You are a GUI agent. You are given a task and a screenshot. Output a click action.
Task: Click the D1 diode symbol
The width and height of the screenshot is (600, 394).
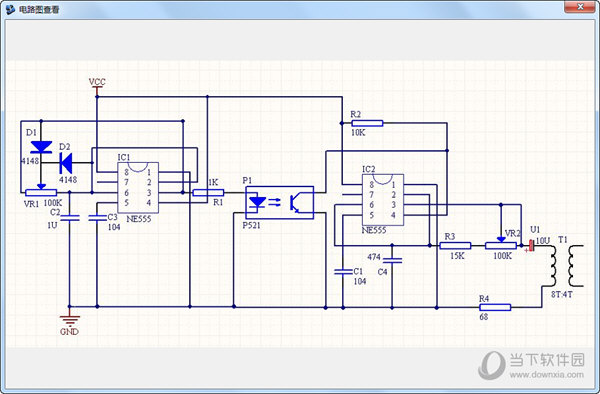pos(41,147)
